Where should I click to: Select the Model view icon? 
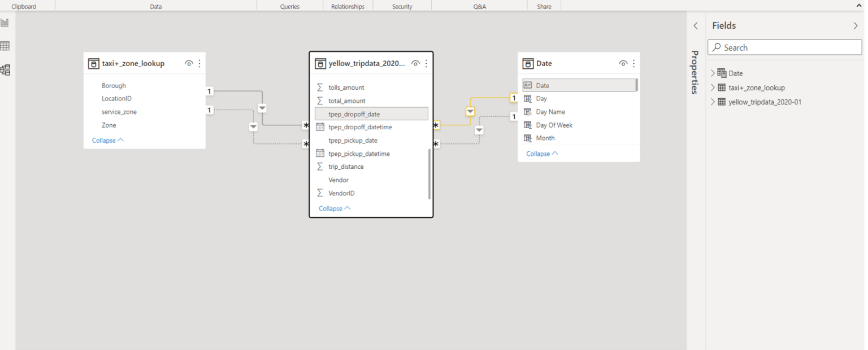pyautogui.click(x=5, y=69)
